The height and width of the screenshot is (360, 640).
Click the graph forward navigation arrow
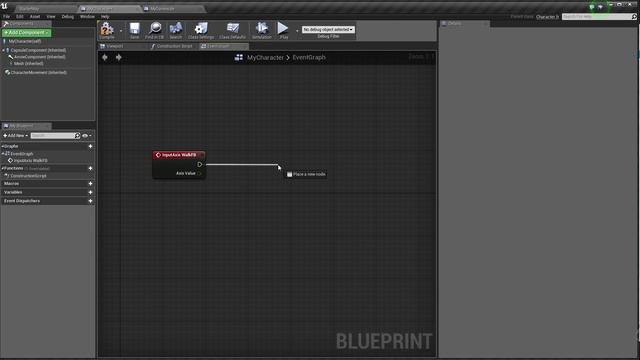pos(118,58)
